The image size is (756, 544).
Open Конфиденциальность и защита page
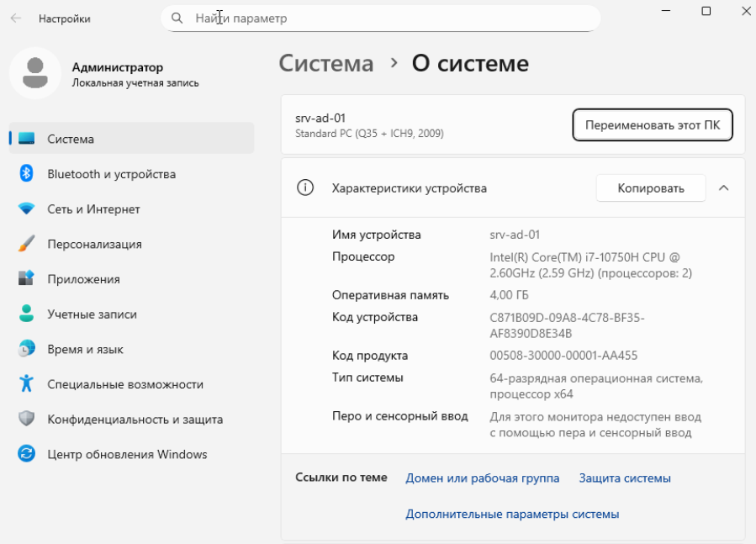pyautogui.click(x=131, y=420)
